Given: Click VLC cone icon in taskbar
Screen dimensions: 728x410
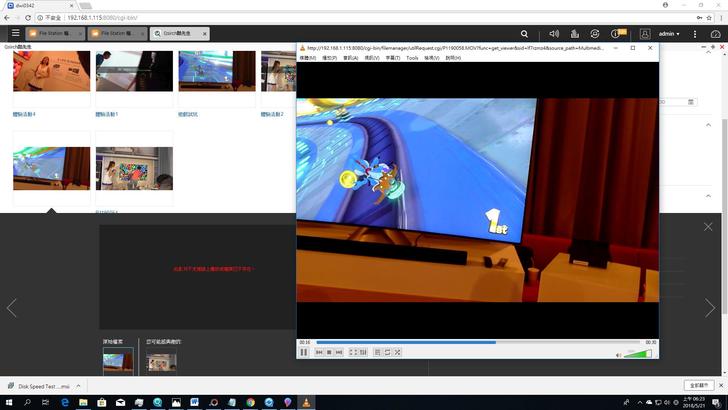Looking at the screenshot, I should point(306,403).
